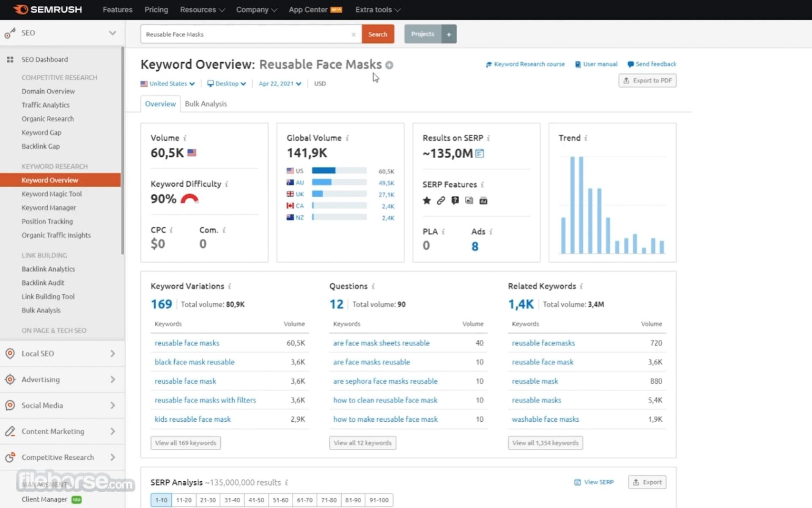This screenshot has height=508, width=812.
Task: Click the Ad SERP feature icon
Action: pos(483,201)
